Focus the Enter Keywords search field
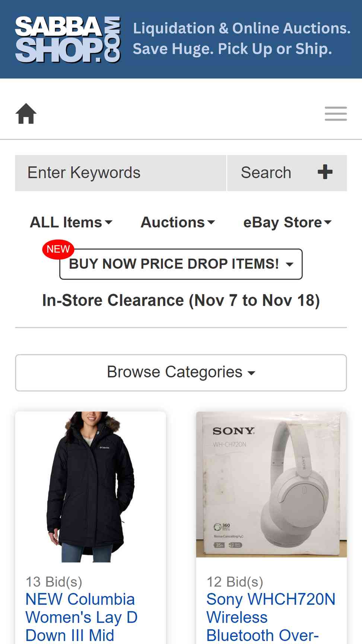 (x=121, y=173)
